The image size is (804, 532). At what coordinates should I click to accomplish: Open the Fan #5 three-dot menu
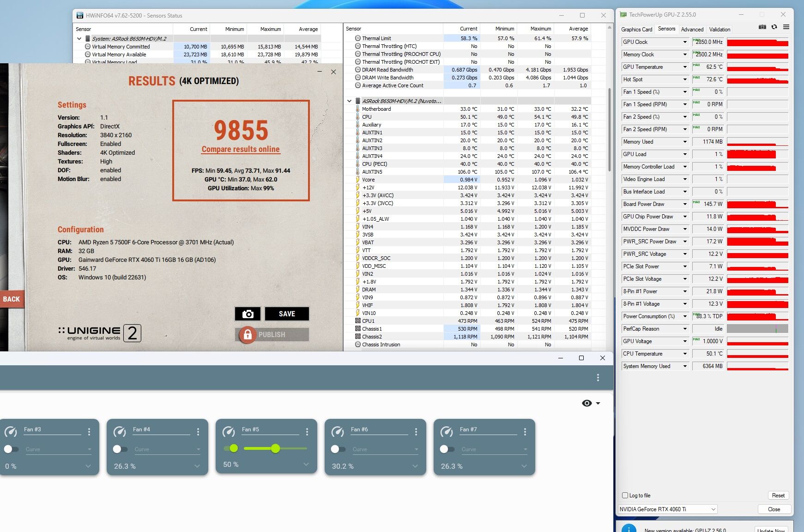(307, 432)
